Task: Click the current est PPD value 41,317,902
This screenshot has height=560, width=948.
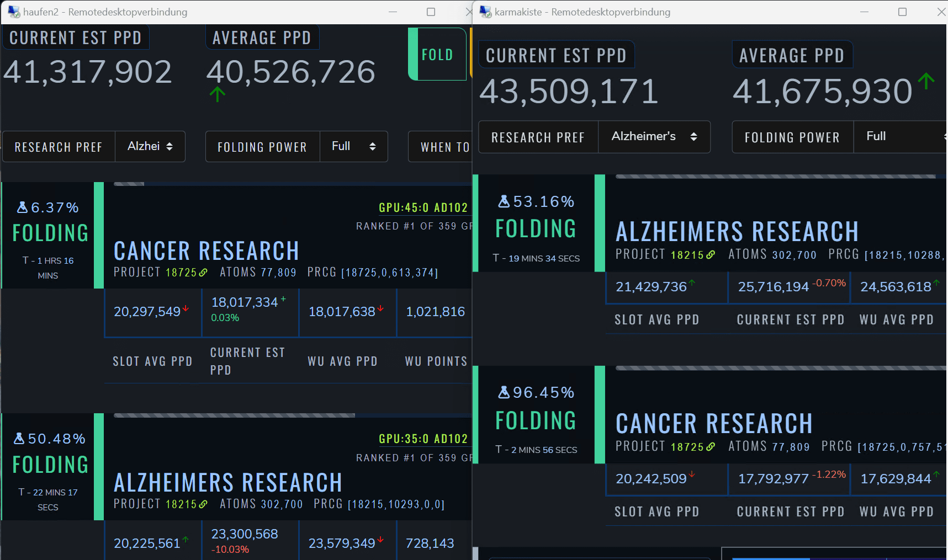Action: [x=88, y=72]
